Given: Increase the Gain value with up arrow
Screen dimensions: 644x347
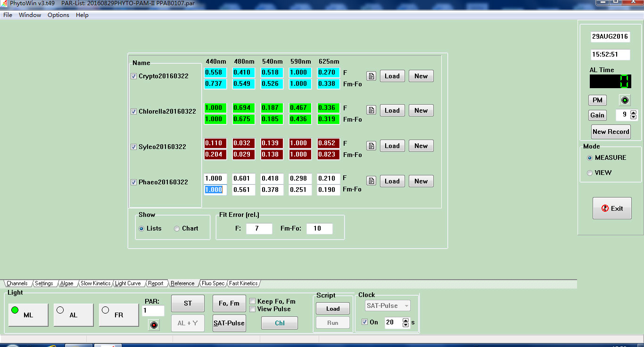Looking at the screenshot, I should coord(633,113).
